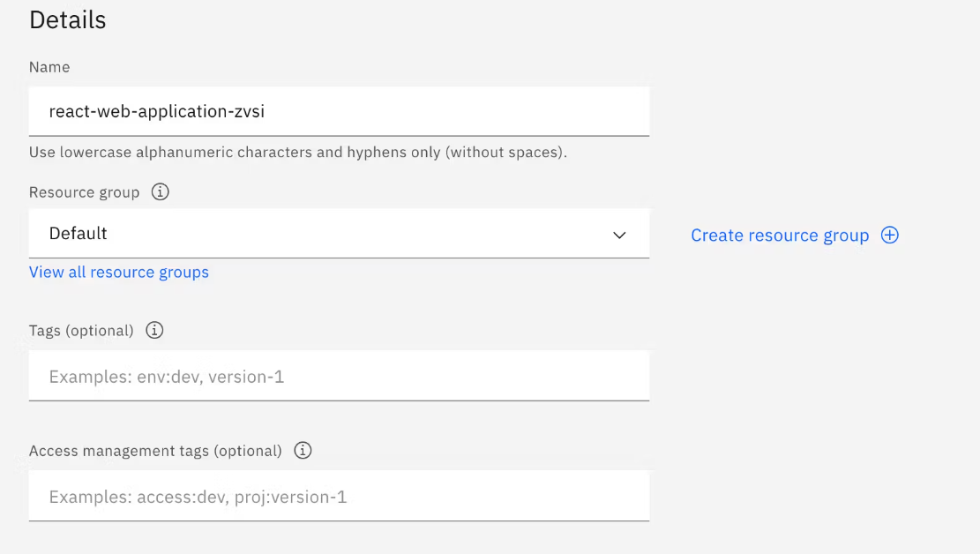
Task: Click the Access management tags info icon
Action: pos(303,450)
